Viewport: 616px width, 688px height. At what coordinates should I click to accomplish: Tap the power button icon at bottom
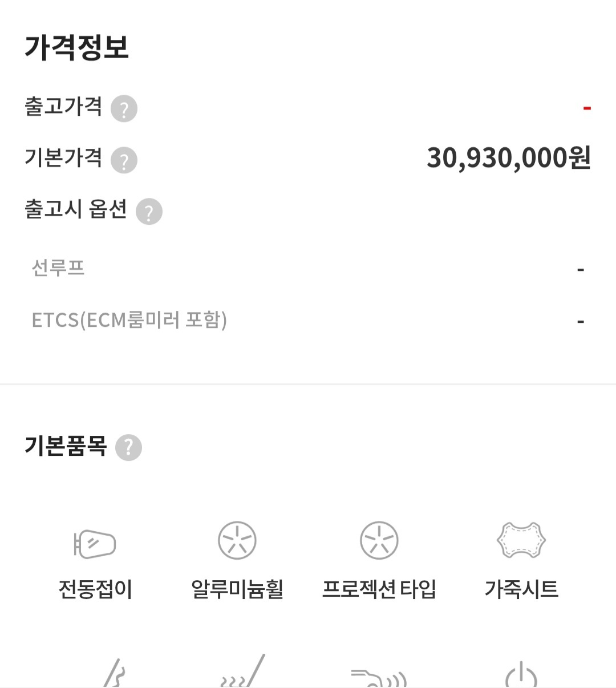pyautogui.click(x=521, y=675)
